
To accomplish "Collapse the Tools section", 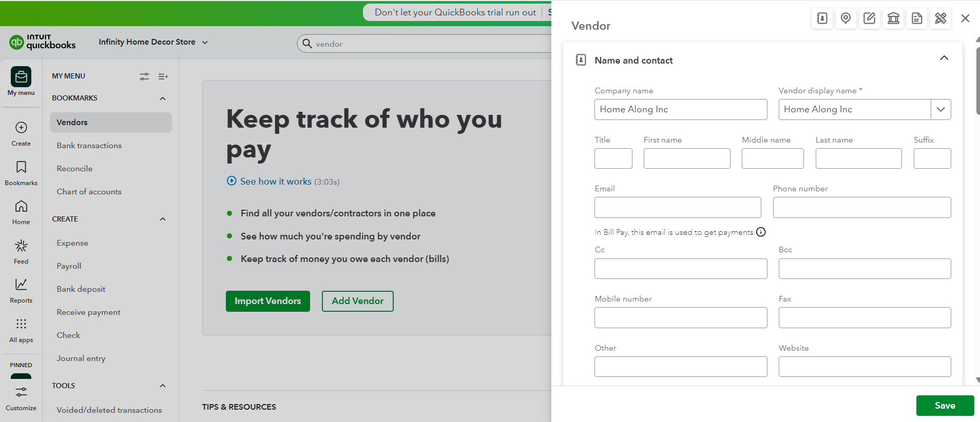I will tap(163, 386).
